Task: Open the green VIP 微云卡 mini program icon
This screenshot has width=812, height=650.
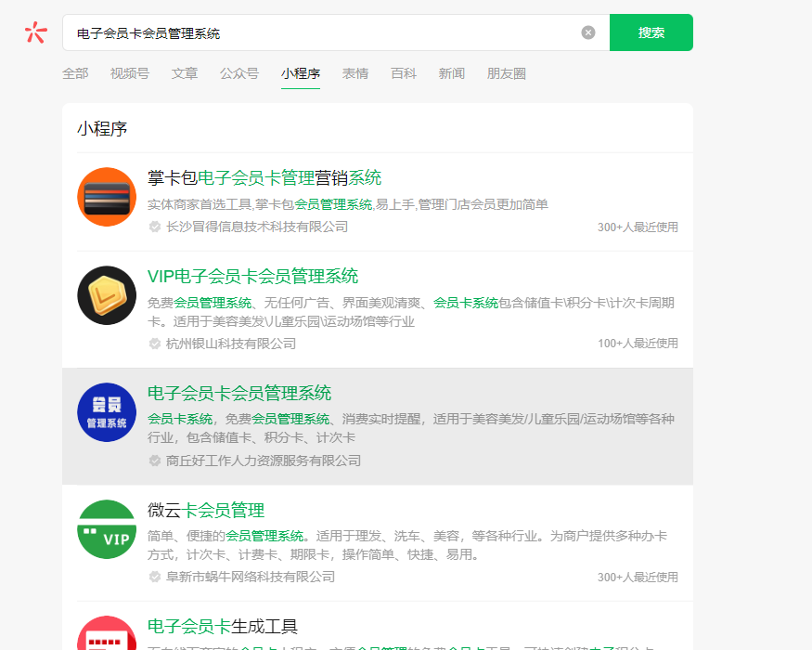Action: click(107, 529)
